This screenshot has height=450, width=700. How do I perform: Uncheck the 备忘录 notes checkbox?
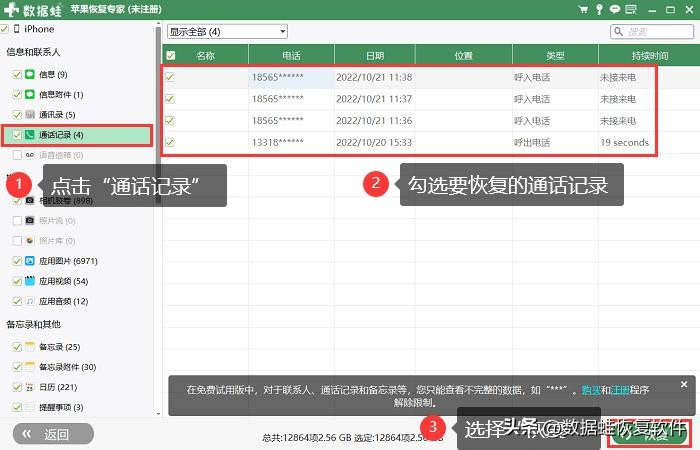pos(17,347)
